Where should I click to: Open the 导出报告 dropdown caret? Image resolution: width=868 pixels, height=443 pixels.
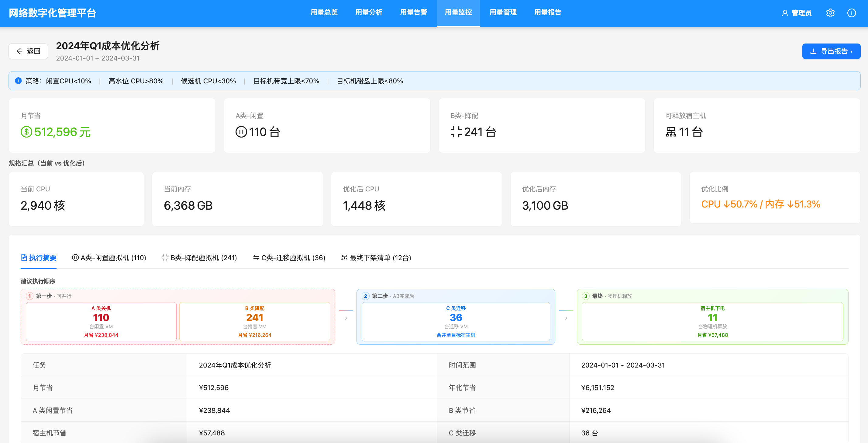pos(852,52)
